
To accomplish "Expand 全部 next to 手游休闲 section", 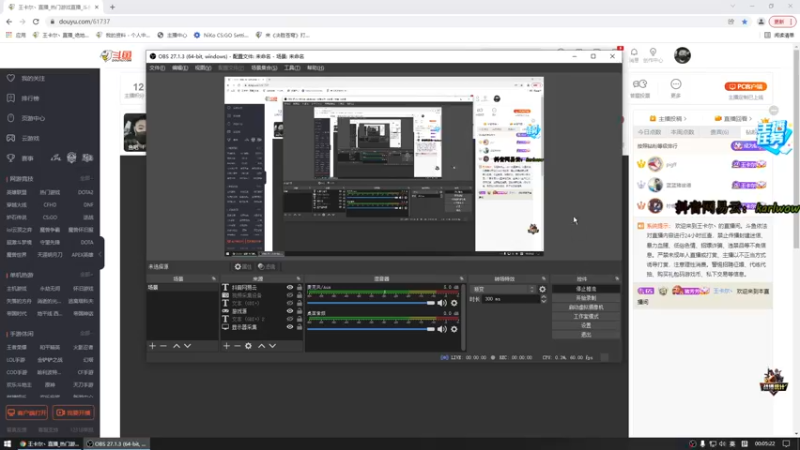I will pos(86,334).
